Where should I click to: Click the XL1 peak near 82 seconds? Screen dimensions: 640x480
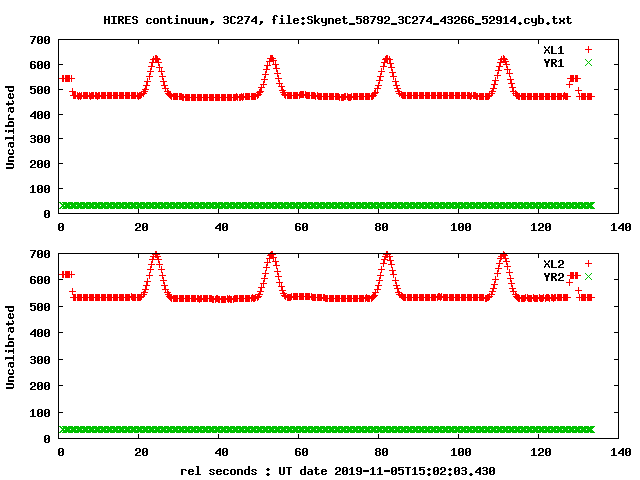[387, 60]
